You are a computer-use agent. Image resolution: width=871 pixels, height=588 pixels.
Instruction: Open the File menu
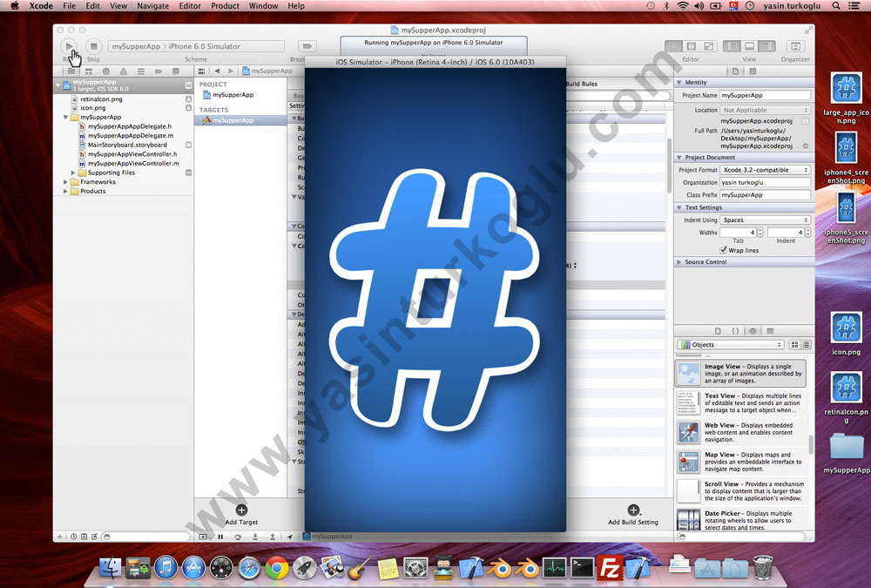coord(70,6)
